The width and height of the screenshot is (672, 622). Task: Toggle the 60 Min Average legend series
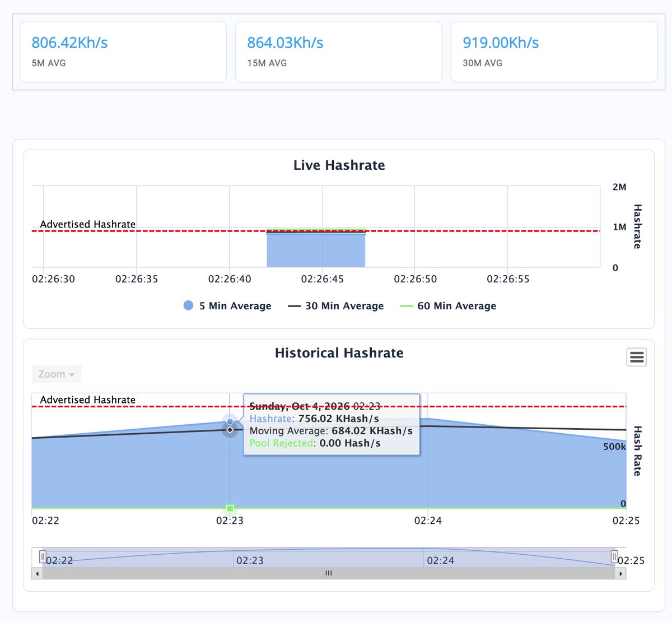449,305
